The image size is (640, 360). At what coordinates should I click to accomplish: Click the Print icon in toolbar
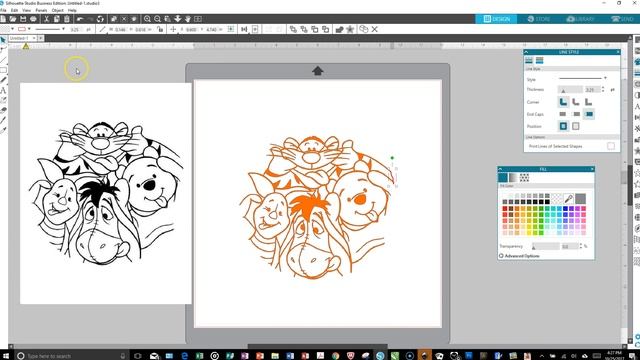33,19
